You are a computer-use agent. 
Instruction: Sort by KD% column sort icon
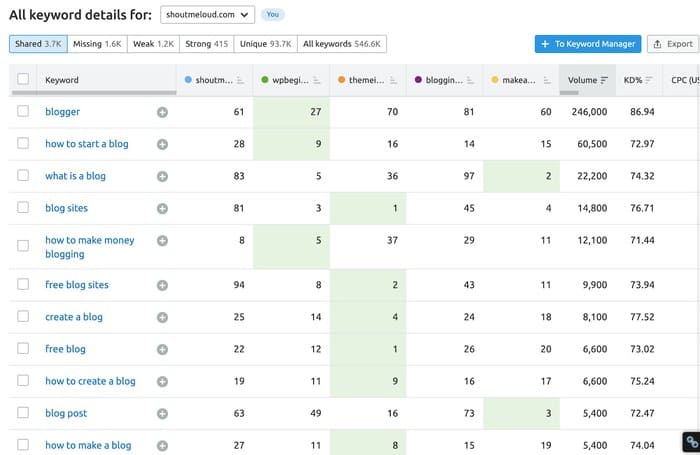coord(649,80)
